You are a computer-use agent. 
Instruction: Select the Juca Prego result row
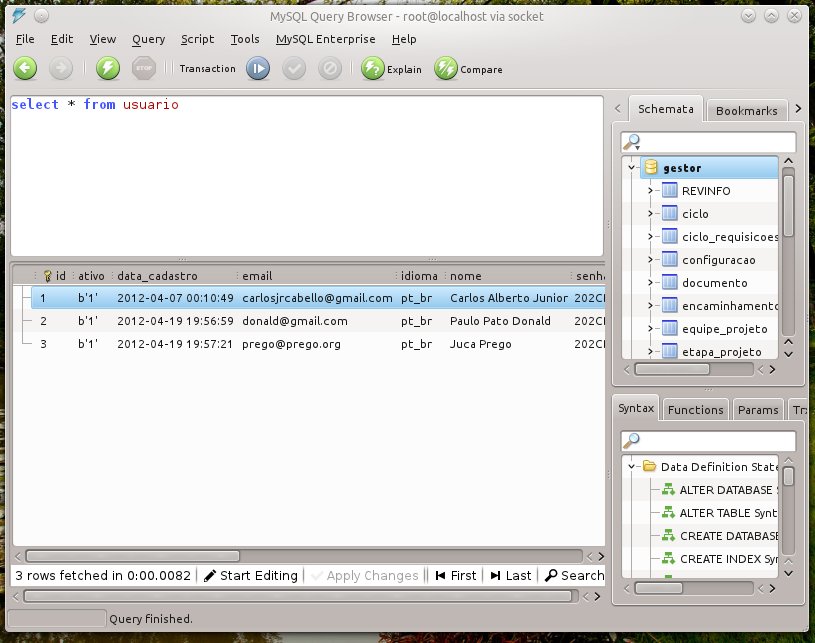[x=318, y=344]
